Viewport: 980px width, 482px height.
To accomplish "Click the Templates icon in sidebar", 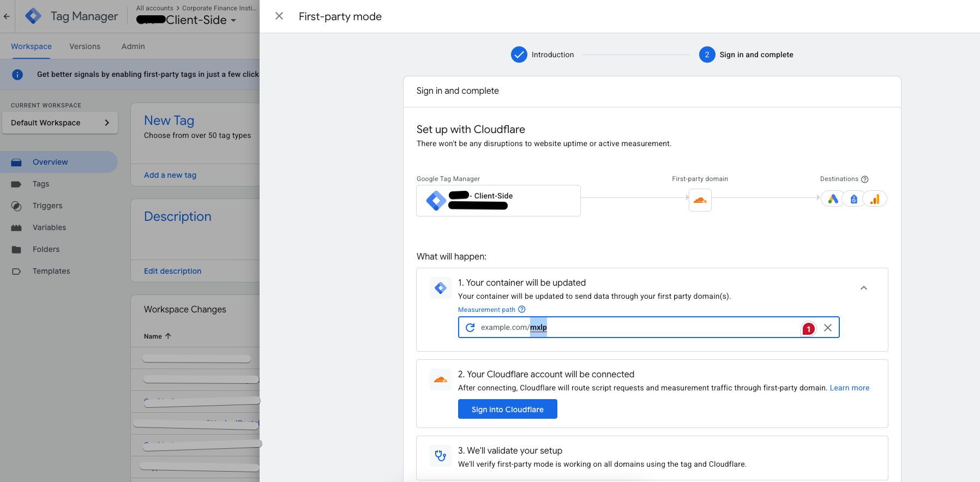I will (x=16, y=272).
